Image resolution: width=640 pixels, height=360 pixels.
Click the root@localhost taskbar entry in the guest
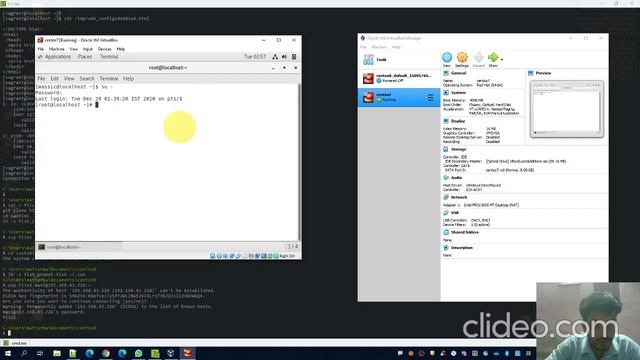[x=80, y=247]
